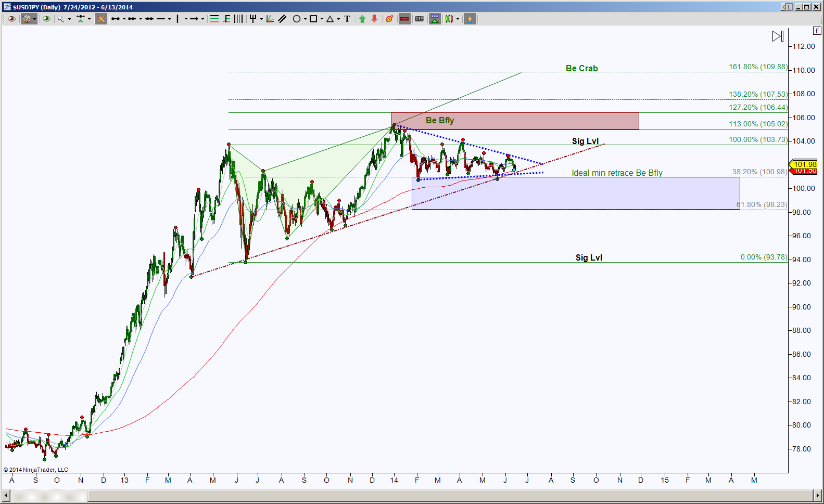Expand the vertical line dropdown arrow
The height and width of the screenshot is (504, 824).
coord(186,19)
